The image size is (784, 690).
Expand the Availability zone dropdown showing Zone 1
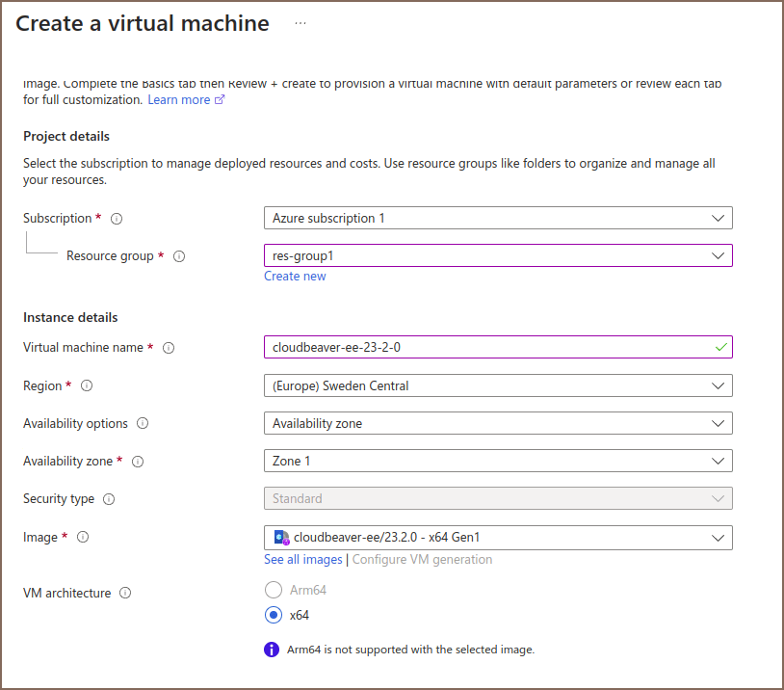498,461
